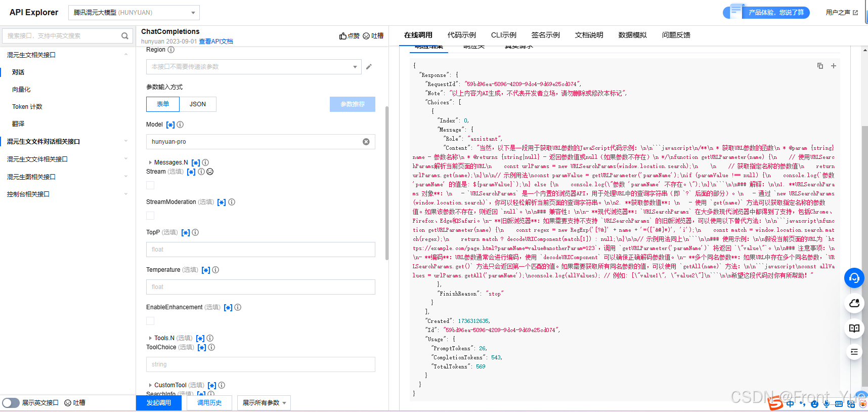Screen dimensions: 868x412
Task: Open the customer service headset button
Action: [x=854, y=278]
